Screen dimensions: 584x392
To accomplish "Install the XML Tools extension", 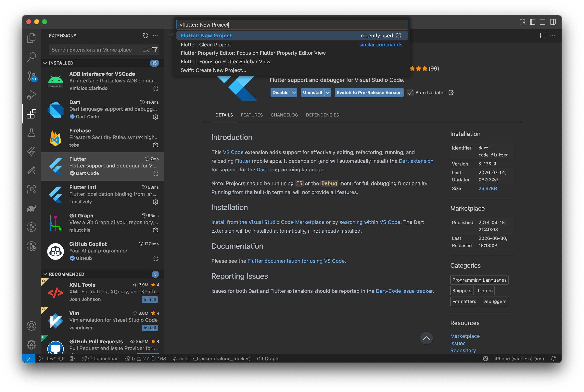I will 150,300.
